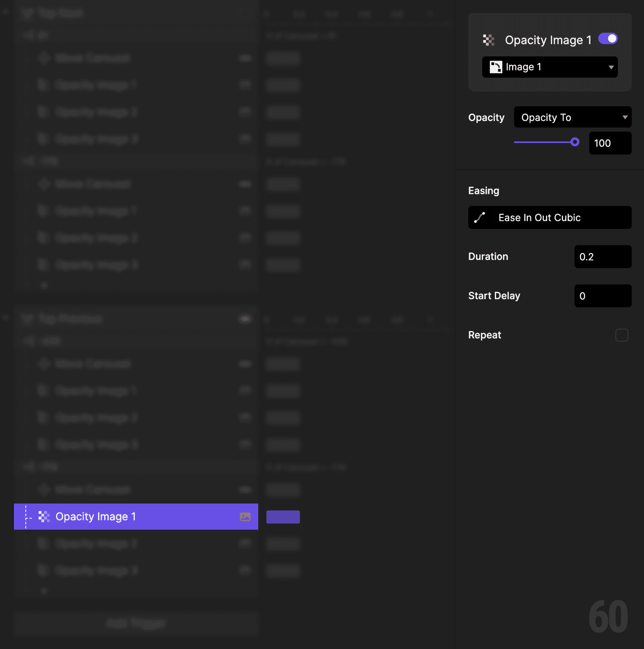Click the Start Delay field showing 0
Screen dimensions: 644x649
pyautogui.click(x=603, y=296)
